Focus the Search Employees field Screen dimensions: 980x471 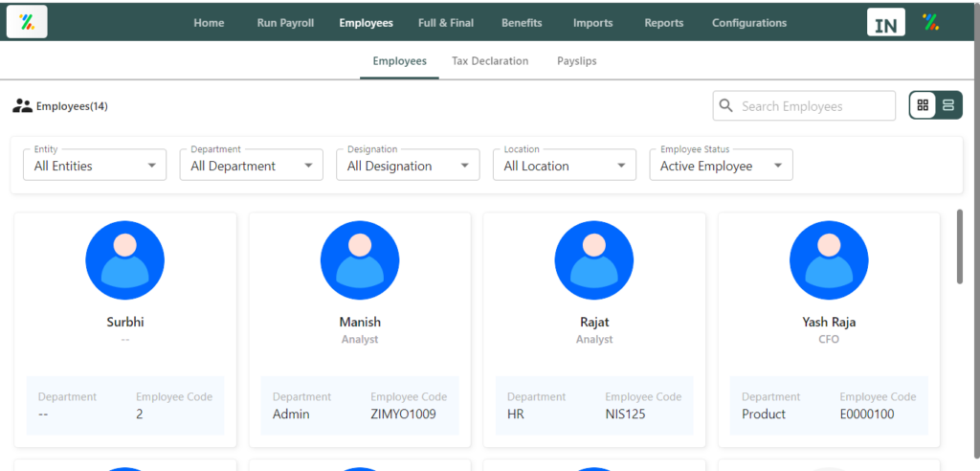[x=804, y=105]
